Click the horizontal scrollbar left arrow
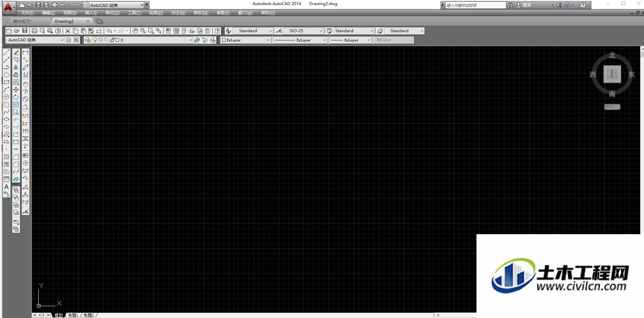Viewport: 644px width, 318px height. point(438,315)
